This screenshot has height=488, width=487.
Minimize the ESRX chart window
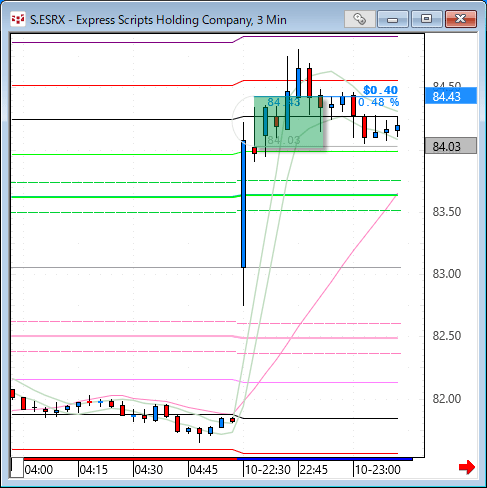pos(393,19)
